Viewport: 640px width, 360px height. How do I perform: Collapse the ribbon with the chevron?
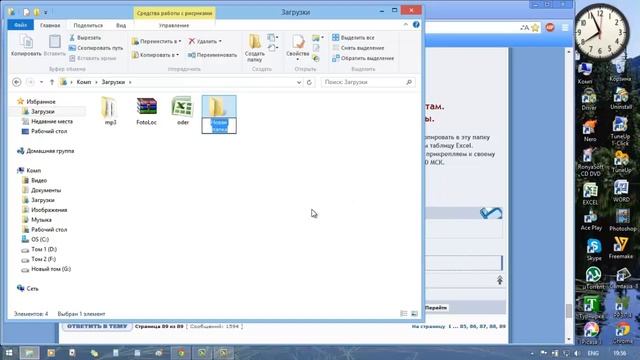tap(406, 25)
